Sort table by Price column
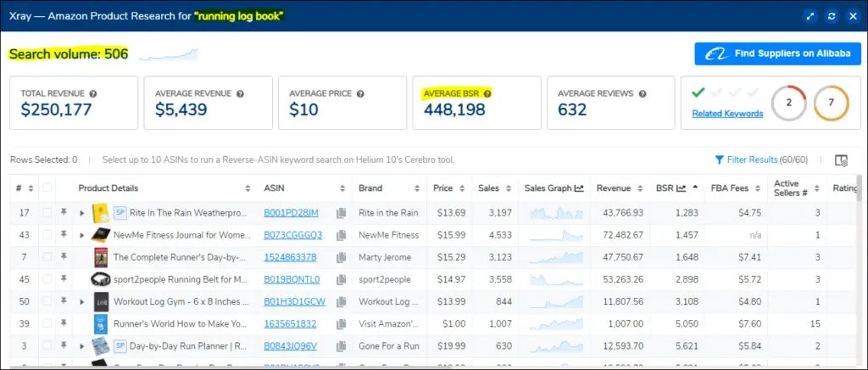 click(x=462, y=188)
